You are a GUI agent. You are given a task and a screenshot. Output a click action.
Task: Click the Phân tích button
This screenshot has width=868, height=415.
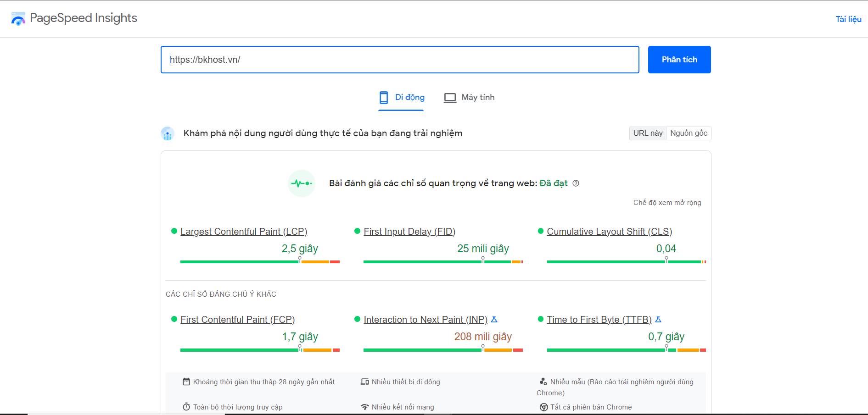pyautogui.click(x=679, y=60)
